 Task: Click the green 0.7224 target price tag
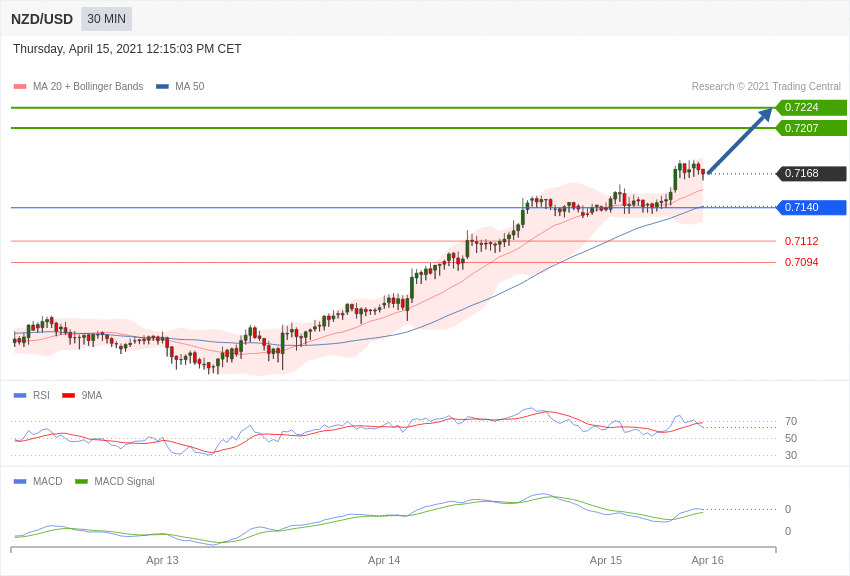(811, 108)
